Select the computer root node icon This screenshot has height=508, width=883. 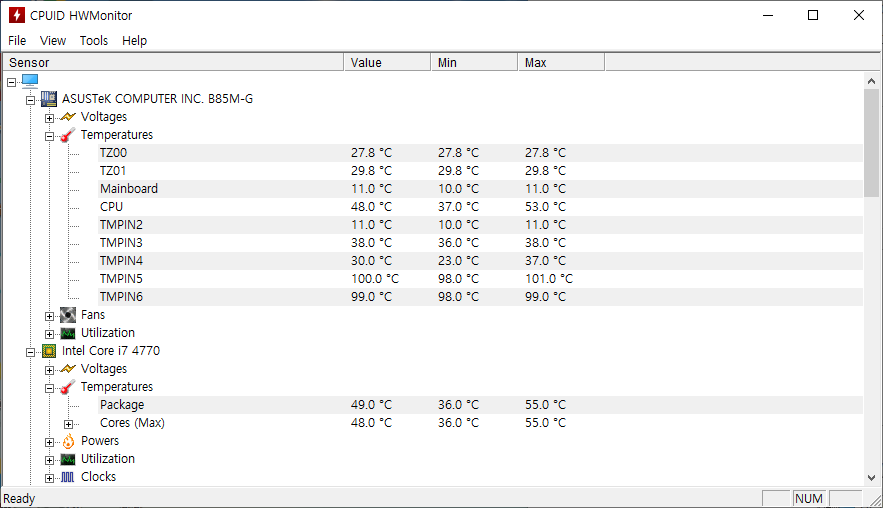click(30, 81)
